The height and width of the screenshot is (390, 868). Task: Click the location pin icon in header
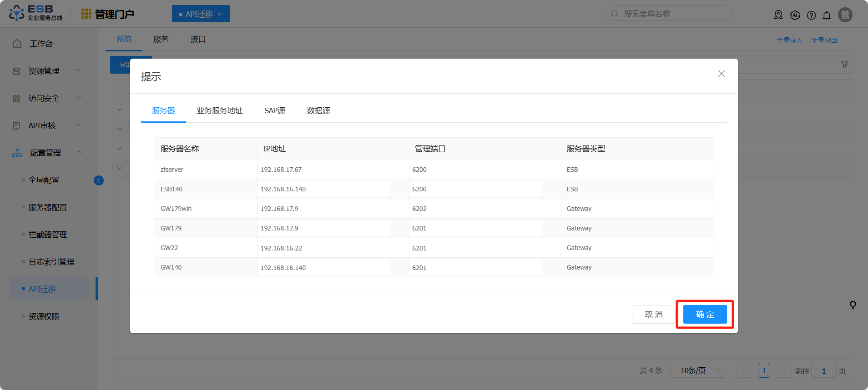(778, 15)
